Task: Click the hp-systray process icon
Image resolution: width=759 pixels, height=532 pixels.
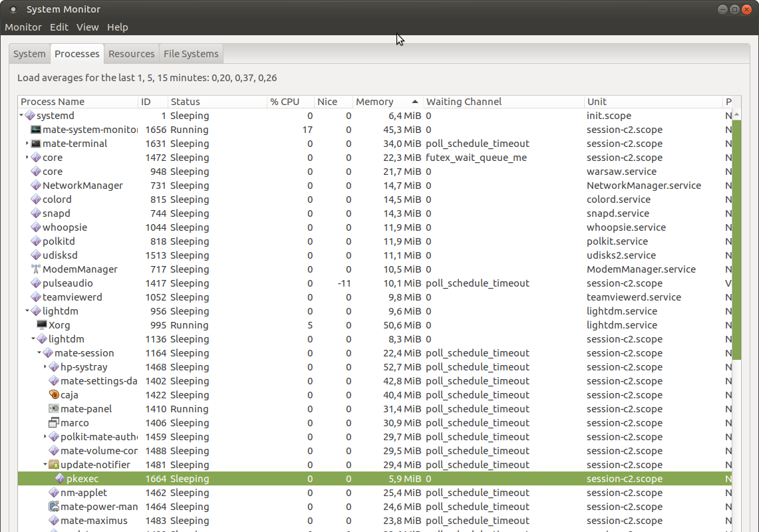Action: coord(54,367)
